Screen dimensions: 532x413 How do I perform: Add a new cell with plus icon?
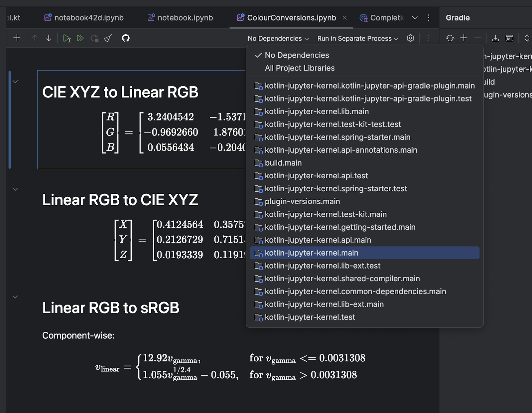(17, 38)
